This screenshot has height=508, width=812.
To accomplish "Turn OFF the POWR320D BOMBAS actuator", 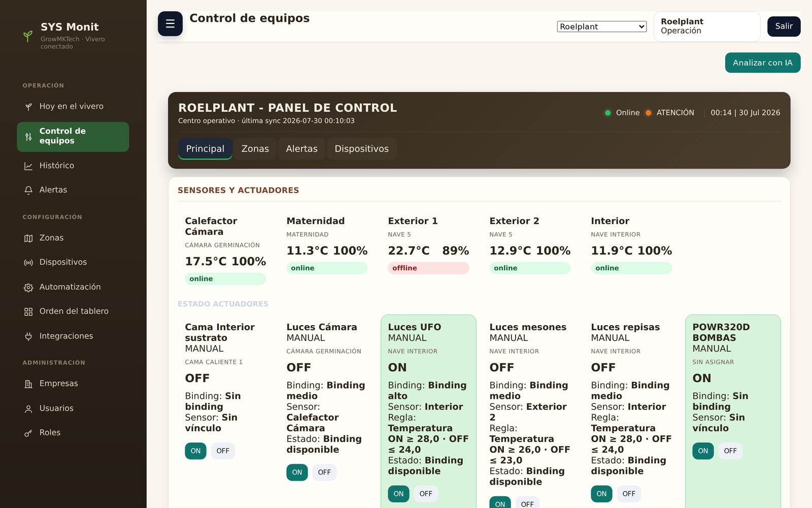I will click(730, 451).
